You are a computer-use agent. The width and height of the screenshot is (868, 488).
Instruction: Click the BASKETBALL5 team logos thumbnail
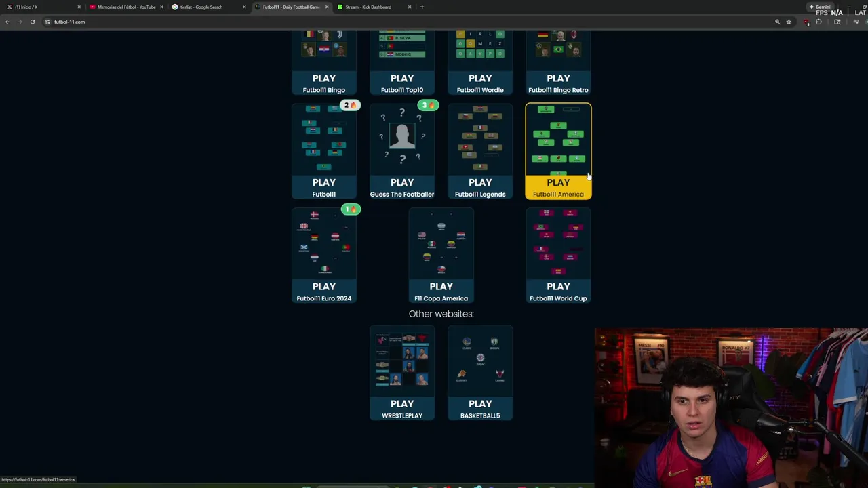click(480, 361)
